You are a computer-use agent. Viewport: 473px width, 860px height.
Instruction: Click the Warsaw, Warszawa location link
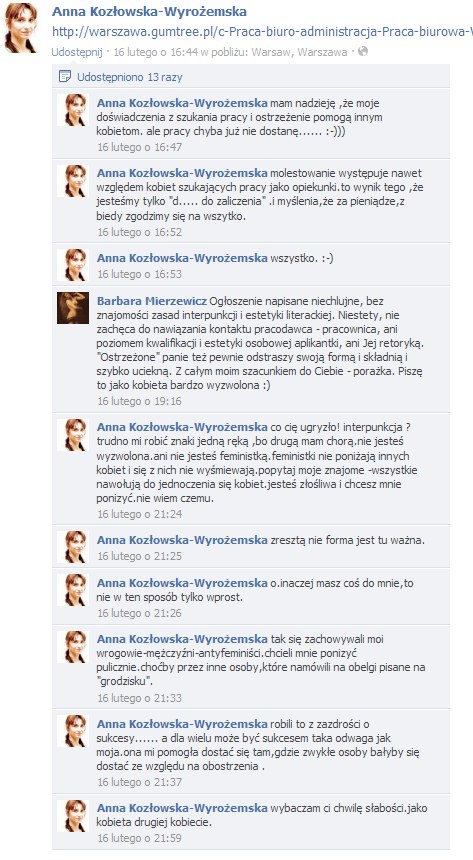[299, 53]
